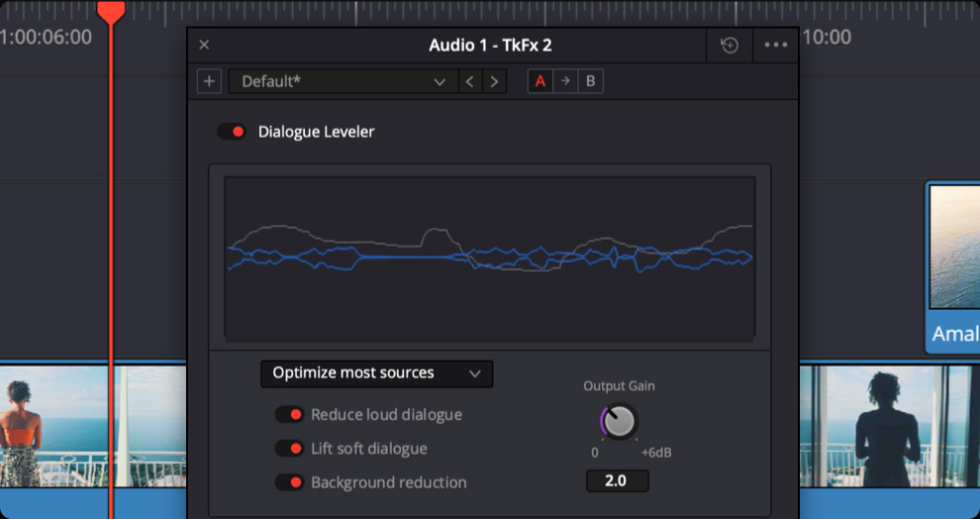This screenshot has height=519, width=980.
Task: Close the Audio 1 TkFx 2 panel
Action: (x=204, y=46)
